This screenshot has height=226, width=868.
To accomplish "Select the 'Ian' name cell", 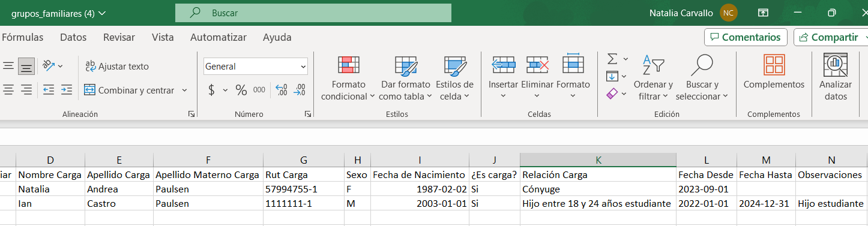I will pyautogui.click(x=50, y=204).
